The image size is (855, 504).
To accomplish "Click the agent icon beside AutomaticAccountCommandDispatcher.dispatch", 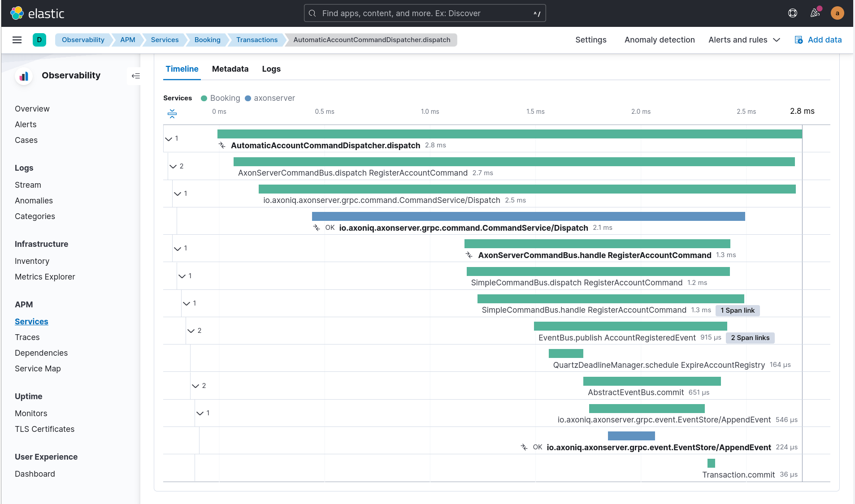I will point(221,145).
